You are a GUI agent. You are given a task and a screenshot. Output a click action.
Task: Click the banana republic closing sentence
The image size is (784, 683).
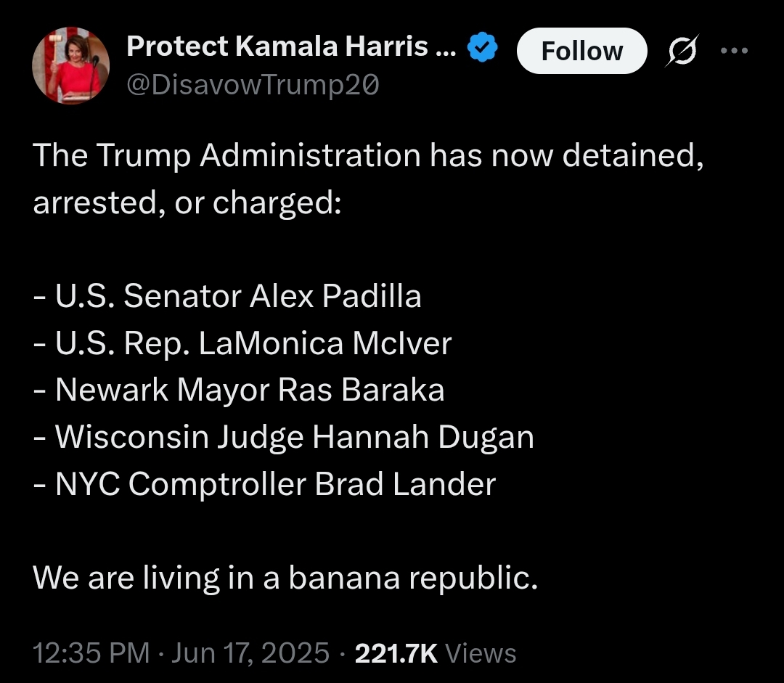pyautogui.click(x=285, y=578)
